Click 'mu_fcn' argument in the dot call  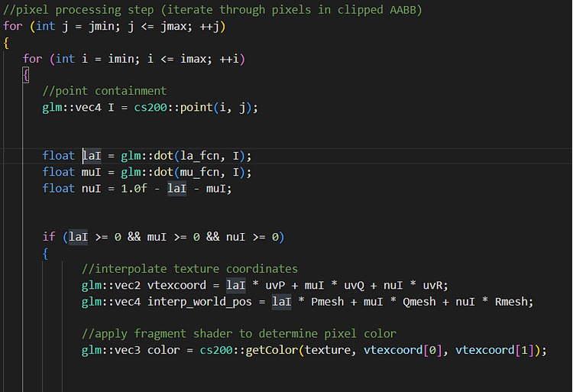pos(200,172)
